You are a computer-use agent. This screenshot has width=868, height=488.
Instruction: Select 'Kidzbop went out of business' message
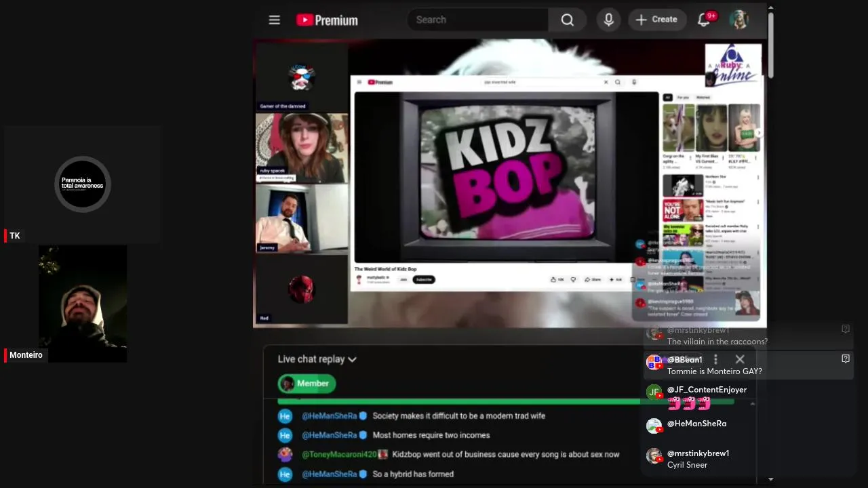click(x=506, y=454)
